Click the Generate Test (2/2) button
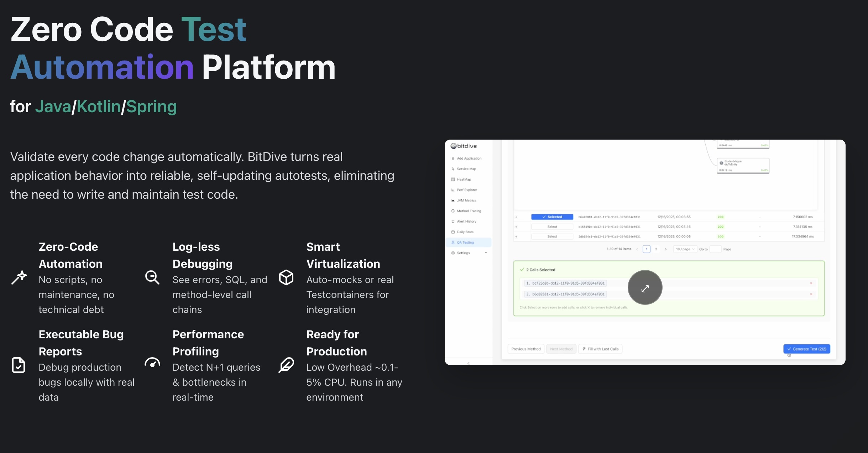 coord(806,349)
